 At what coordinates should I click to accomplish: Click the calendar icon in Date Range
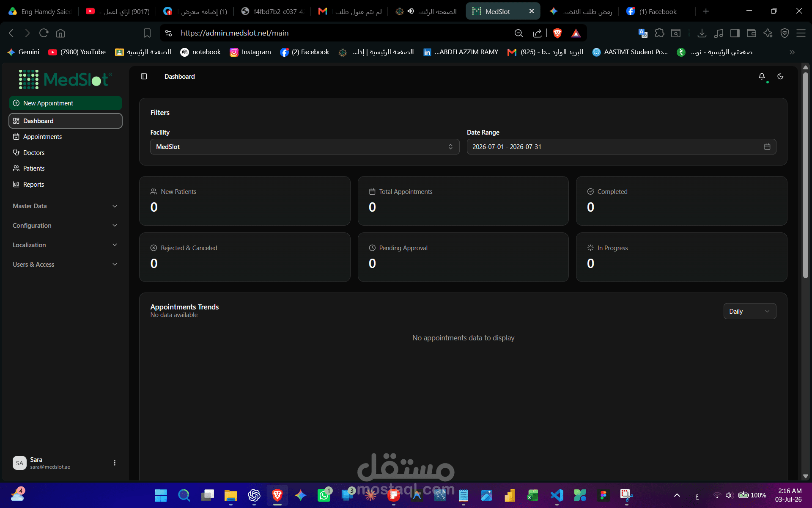point(767,146)
